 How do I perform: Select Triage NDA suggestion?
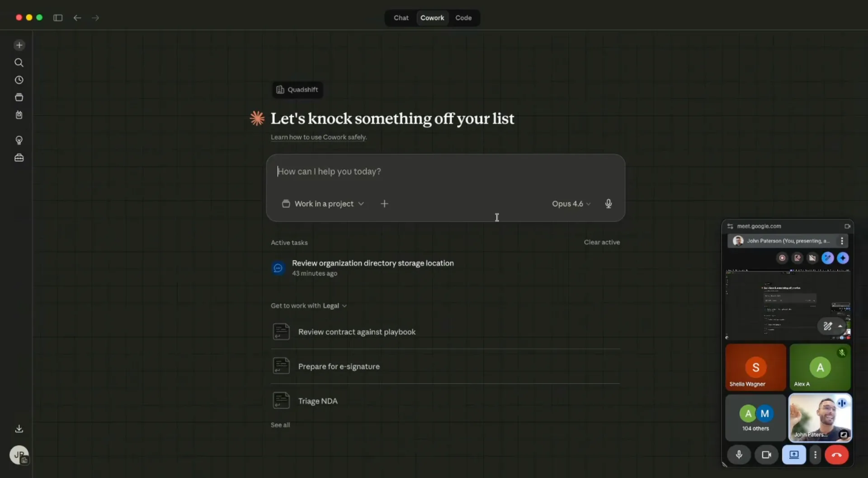pyautogui.click(x=445, y=401)
